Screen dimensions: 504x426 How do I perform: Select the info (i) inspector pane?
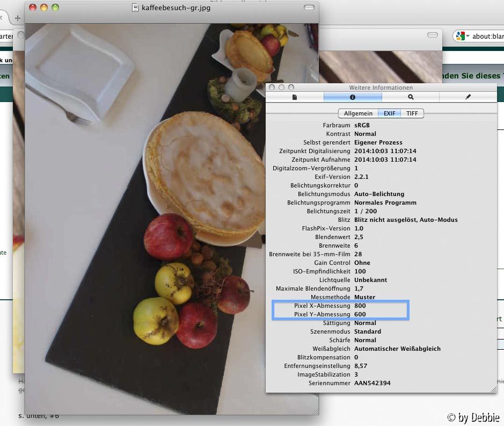(x=353, y=97)
